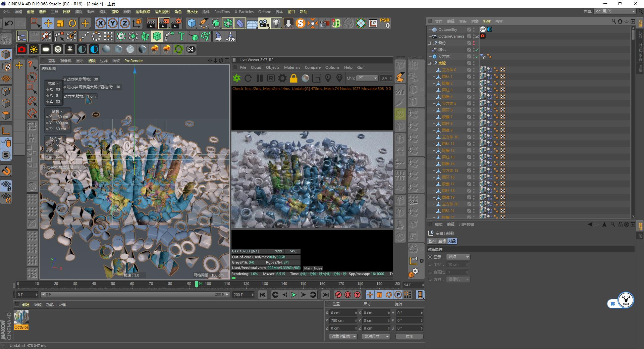
Task: Click the padlock icon to lock Live Viewer resolution
Action: 293,78
